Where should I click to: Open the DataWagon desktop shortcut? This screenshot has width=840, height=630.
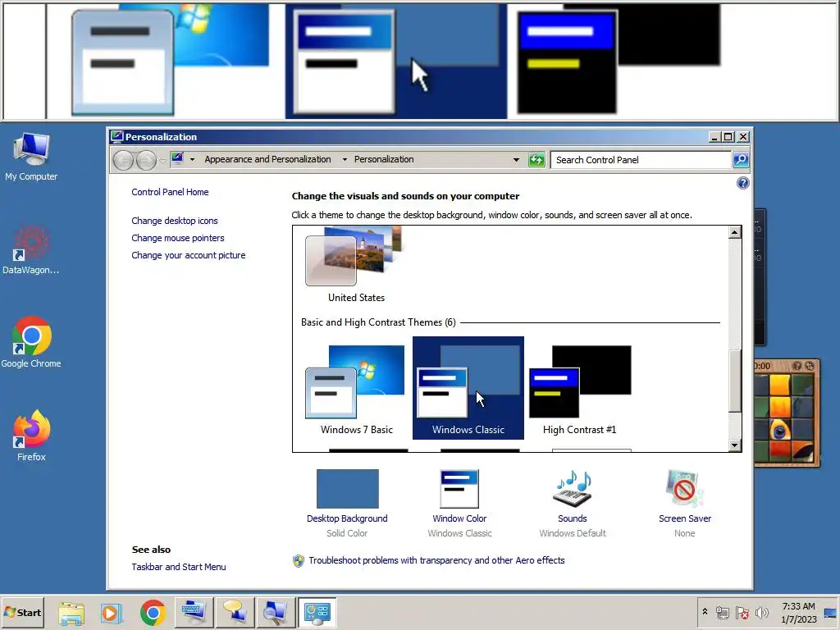click(31, 251)
